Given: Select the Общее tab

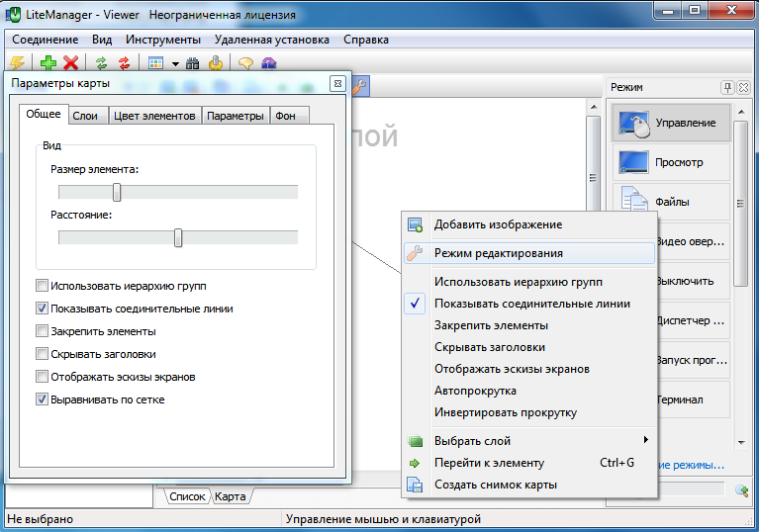Looking at the screenshot, I should (44, 114).
